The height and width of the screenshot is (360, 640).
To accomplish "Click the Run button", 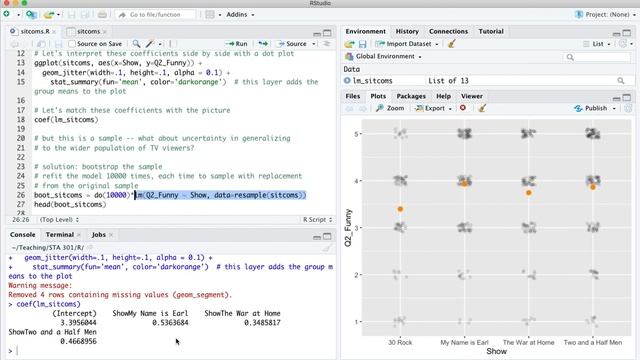I will (237, 44).
